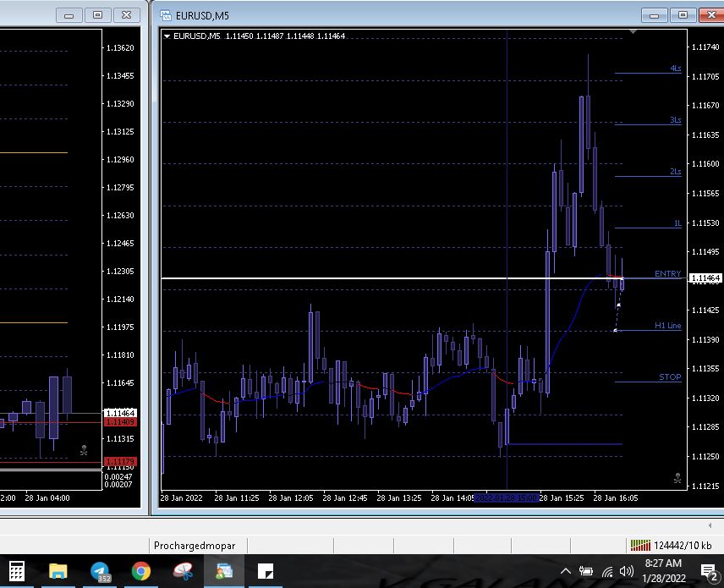Open Telegram from the taskbar
This screenshot has height=588, width=724.
click(100, 571)
